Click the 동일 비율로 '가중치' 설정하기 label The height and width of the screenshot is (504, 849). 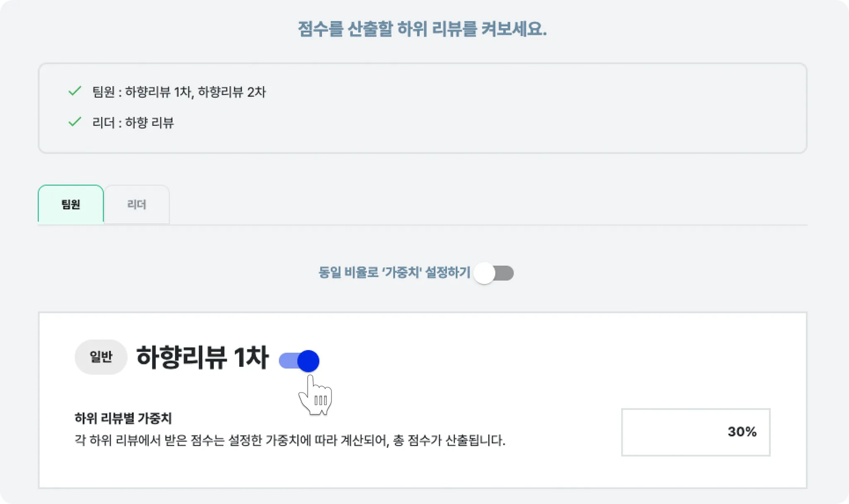coord(394,272)
